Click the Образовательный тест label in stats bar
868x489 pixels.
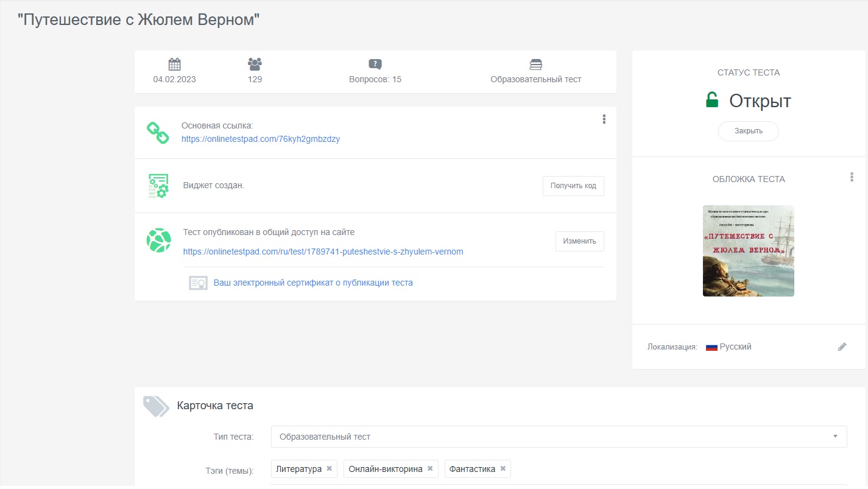(x=536, y=79)
